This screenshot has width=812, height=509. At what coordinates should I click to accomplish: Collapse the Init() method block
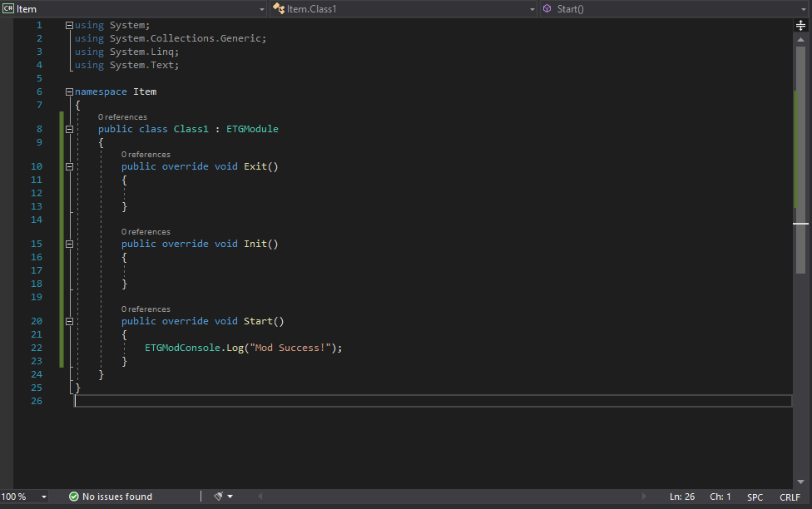click(69, 244)
